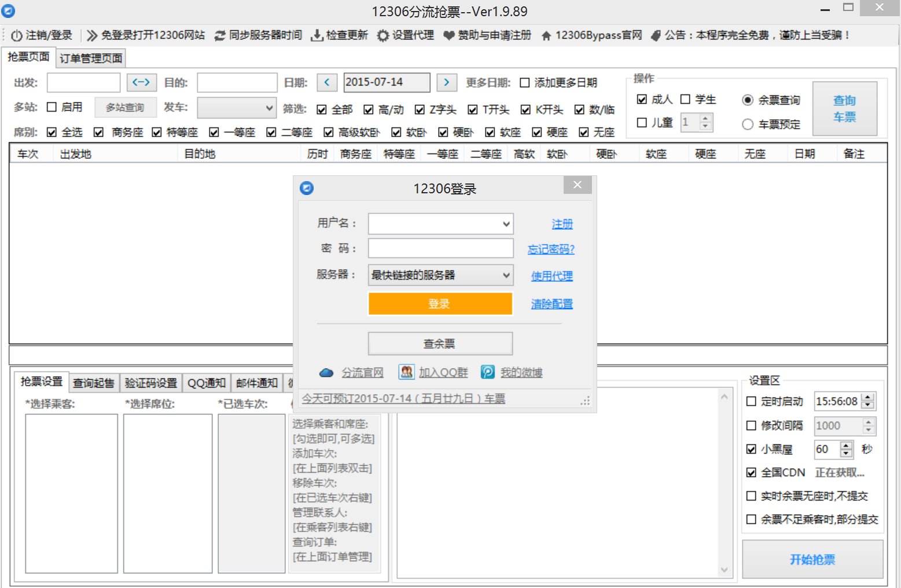Click the announcement tag icon
901x588 pixels.
pyautogui.click(x=656, y=35)
